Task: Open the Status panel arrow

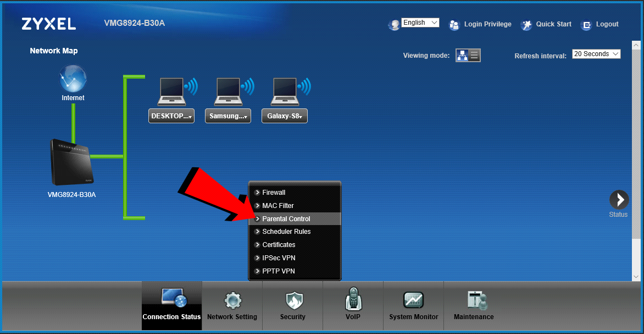Action: pyautogui.click(x=619, y=200)
